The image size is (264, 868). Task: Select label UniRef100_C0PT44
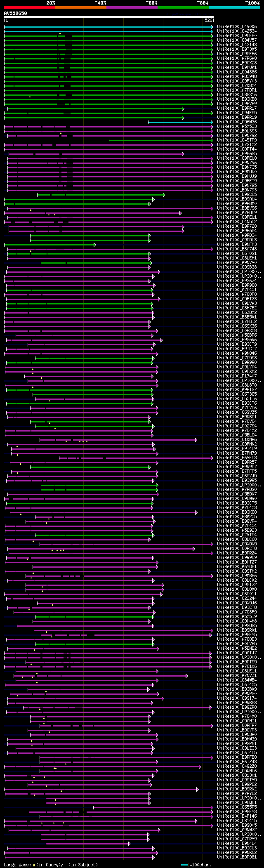(237, 149)
